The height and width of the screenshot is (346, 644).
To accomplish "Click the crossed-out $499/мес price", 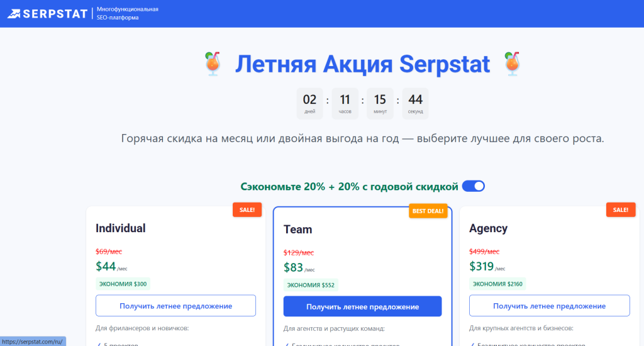I will (484, 252).
